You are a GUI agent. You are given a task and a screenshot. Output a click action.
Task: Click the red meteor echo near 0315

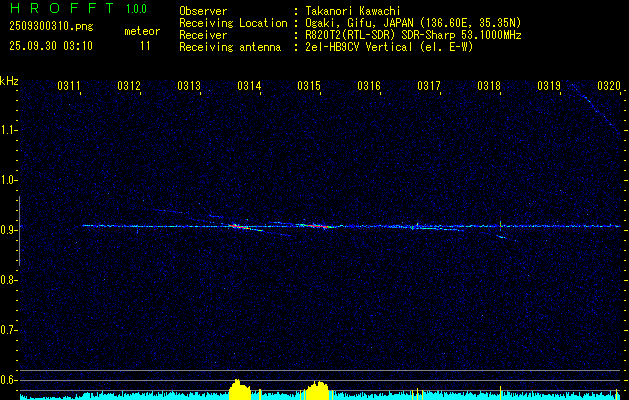pyautogui.click(x=318, y=226)
